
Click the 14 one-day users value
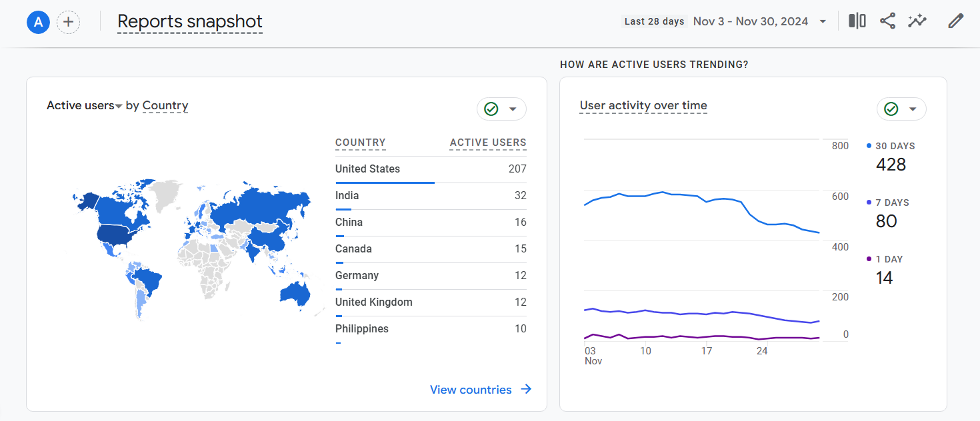point(884,278)
